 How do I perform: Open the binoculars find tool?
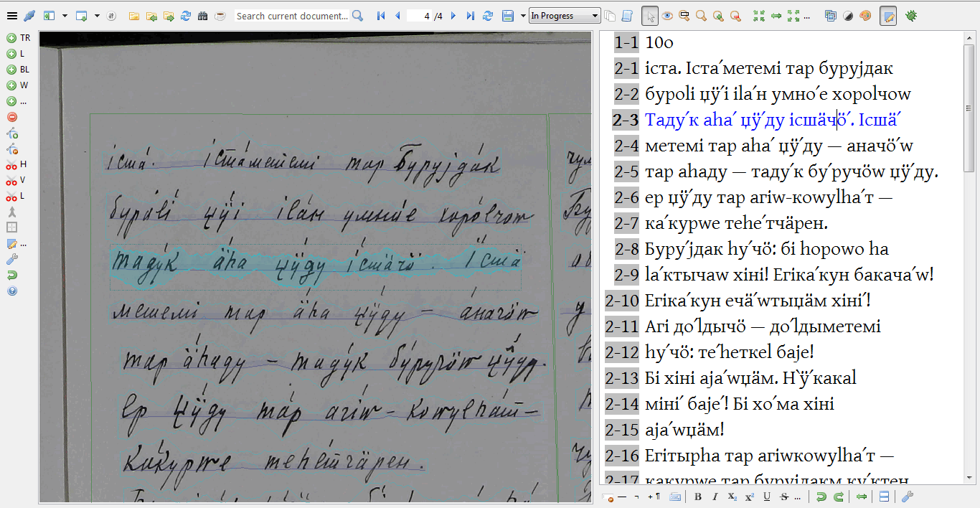pos(203,16)
